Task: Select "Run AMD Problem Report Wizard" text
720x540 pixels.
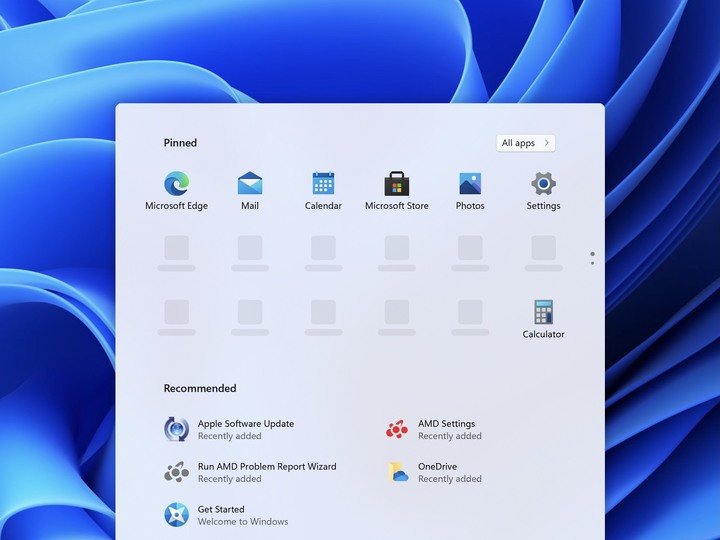Action: 267,466
